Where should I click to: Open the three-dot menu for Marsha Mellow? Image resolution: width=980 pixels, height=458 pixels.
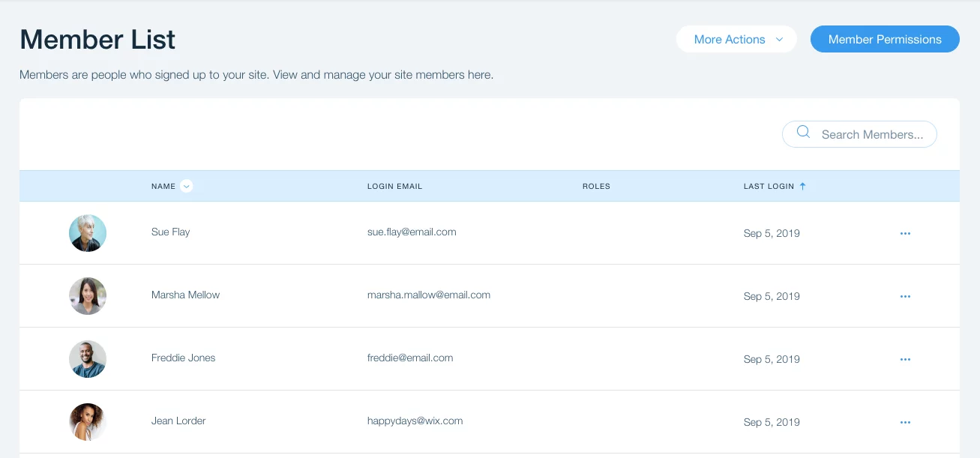pos(905,296)
